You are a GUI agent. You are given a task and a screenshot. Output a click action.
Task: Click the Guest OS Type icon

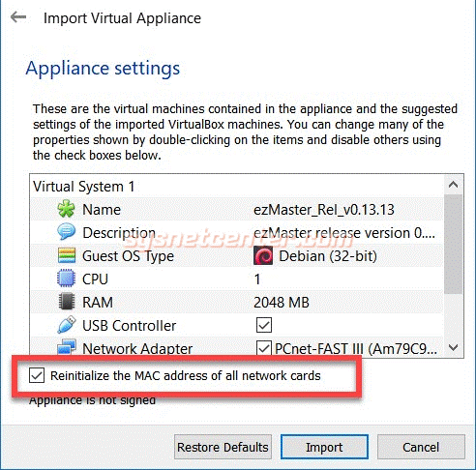point(67,255)
